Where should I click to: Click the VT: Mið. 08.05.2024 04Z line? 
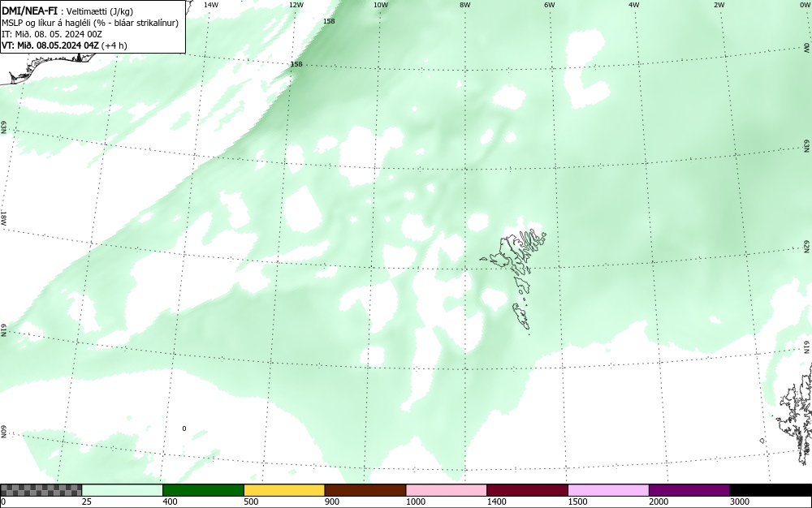50,45
